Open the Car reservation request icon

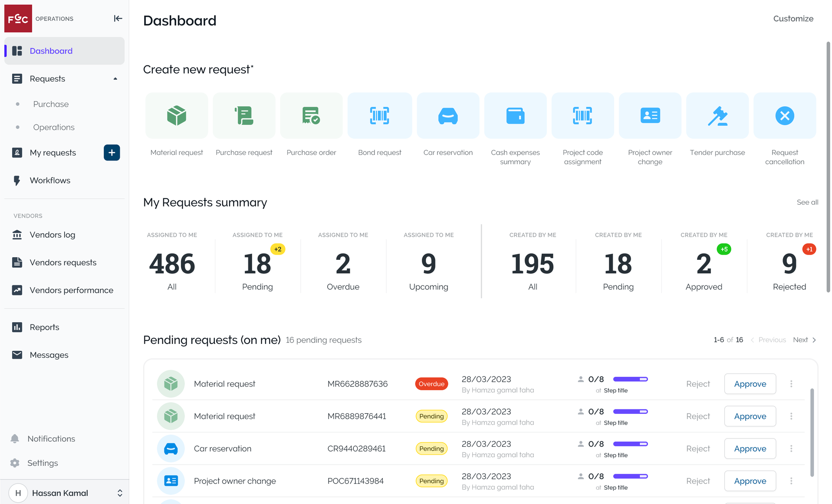point(448,116)
